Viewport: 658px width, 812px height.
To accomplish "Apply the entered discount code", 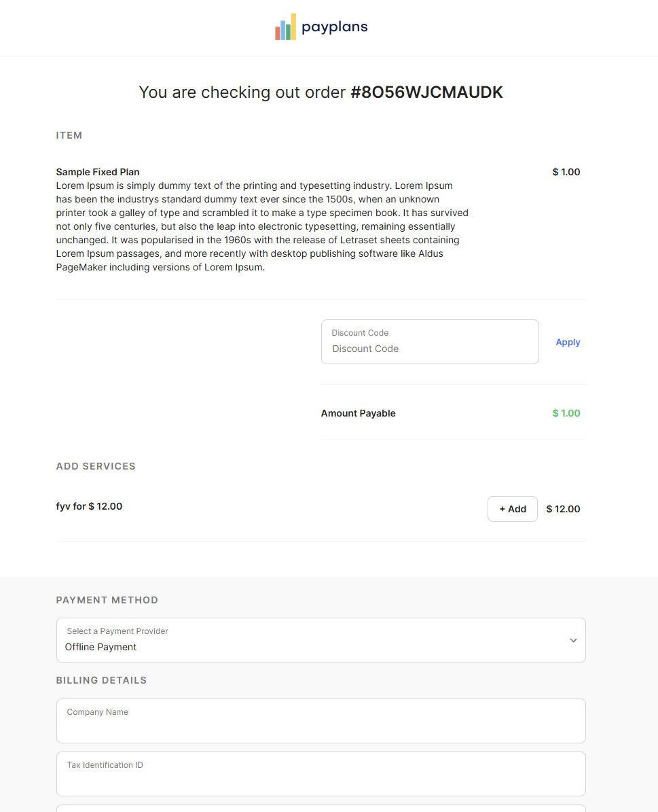I will point(568,342).
